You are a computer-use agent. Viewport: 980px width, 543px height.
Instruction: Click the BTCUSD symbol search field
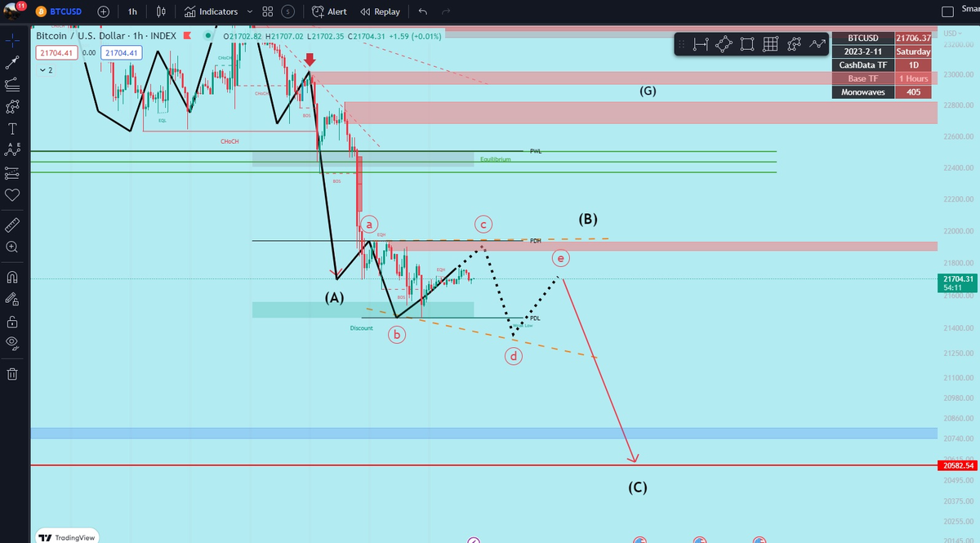(x=64, y=11)
